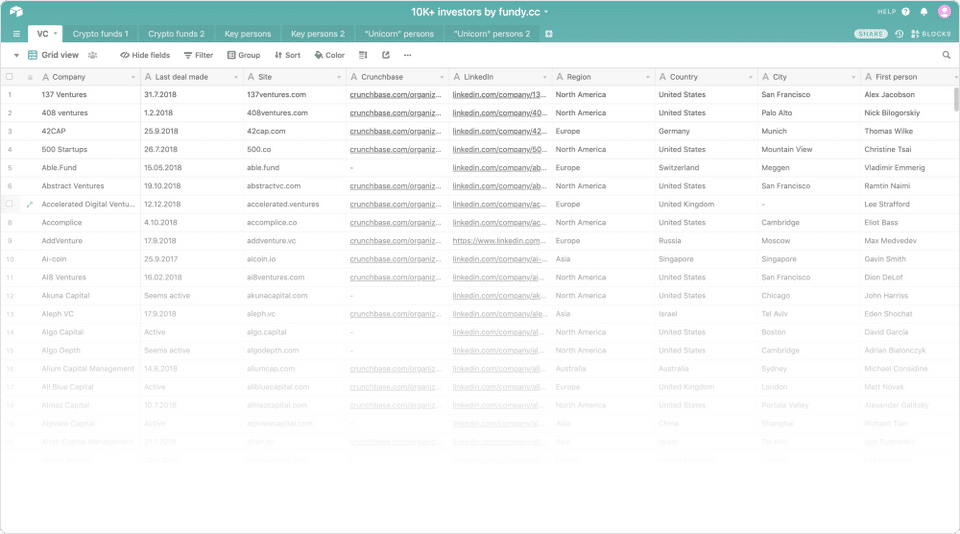Expand the record for Accelerated Digital Ventures

point(29,205)
